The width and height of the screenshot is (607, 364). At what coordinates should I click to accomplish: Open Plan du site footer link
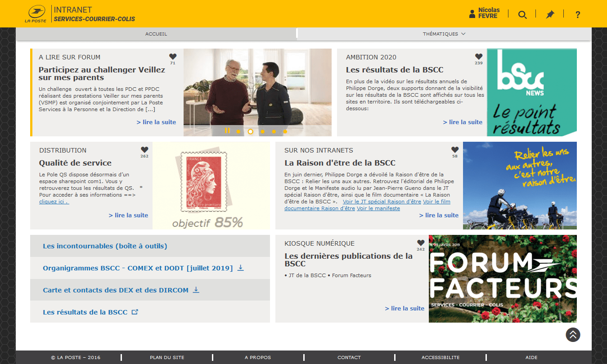click(167, 357)
